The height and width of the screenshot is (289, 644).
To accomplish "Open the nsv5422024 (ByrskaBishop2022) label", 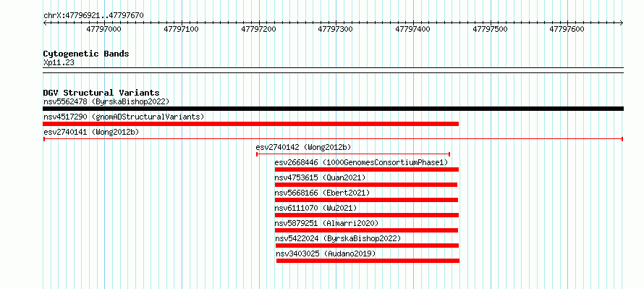I will click(338, 238).
